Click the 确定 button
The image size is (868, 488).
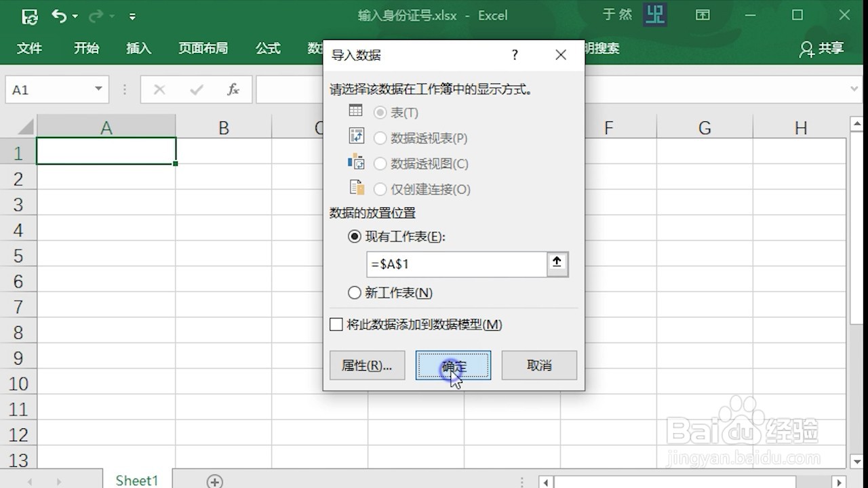pos(453,365)
